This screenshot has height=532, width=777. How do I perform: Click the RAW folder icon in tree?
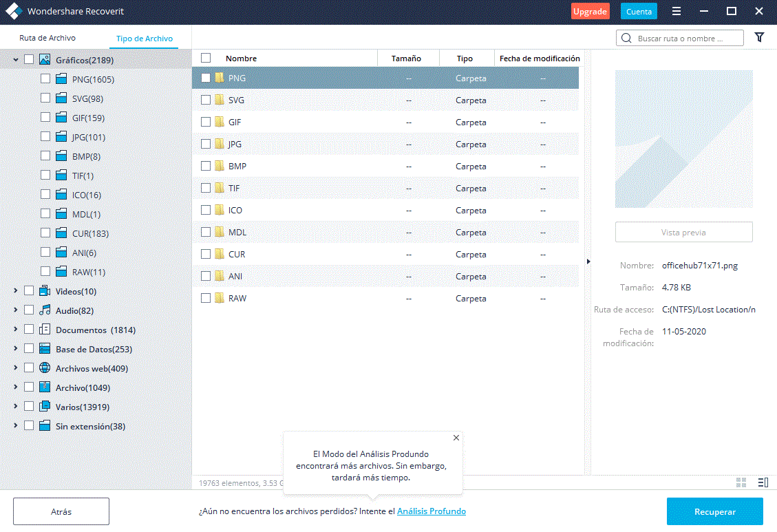point(61,271)
